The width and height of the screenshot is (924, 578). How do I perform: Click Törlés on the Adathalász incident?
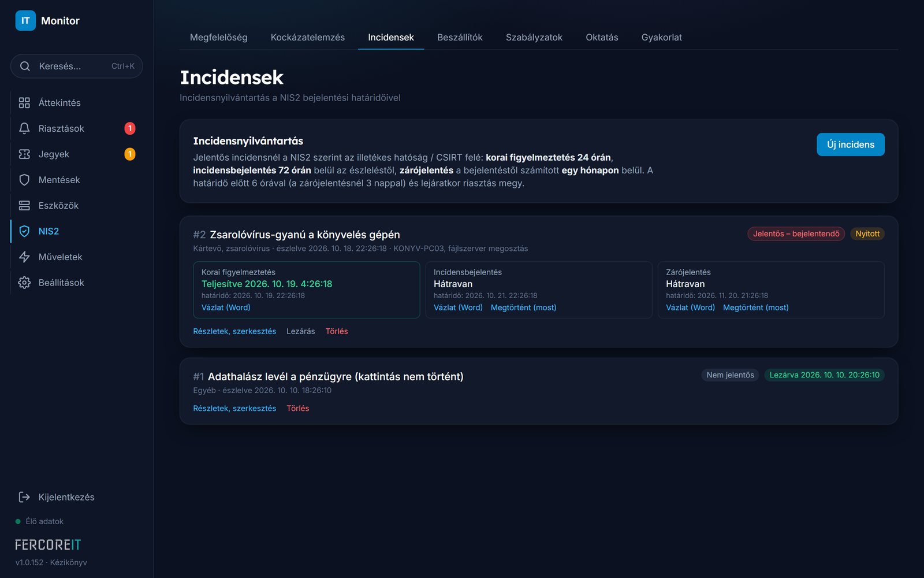pyautogui.click(x=298, y=408)
